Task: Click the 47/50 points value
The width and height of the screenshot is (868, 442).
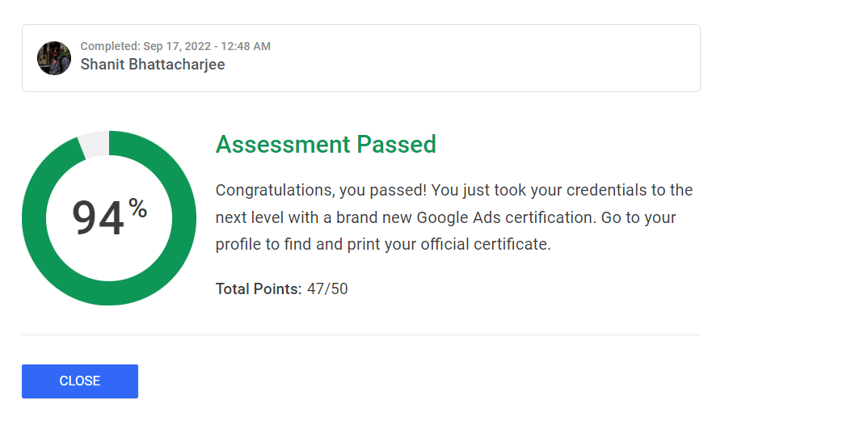Action: click(327, 288)
